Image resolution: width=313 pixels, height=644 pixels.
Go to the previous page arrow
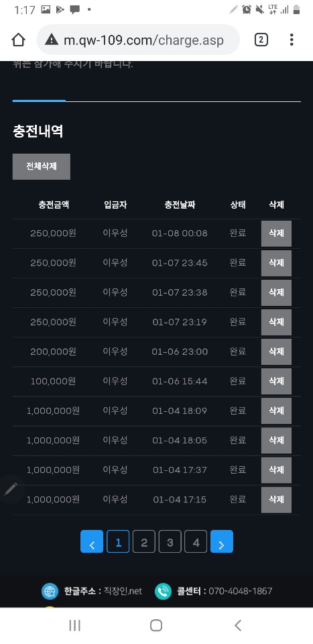[92, 541]
